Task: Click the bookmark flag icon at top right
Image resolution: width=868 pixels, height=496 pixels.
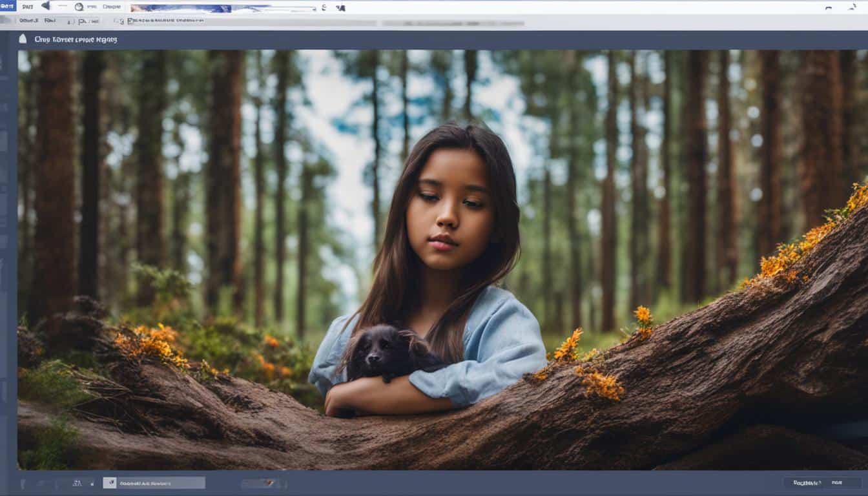Action: 854,6
